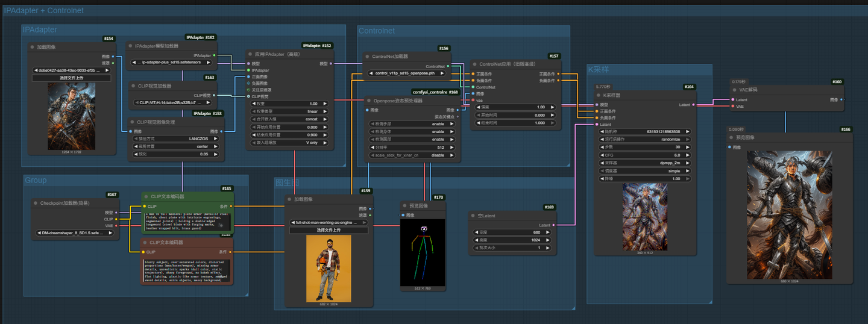Collapse the K采样器 node via its title dot
The height and width of the screenshot is (324, 868).
point(599,95)
